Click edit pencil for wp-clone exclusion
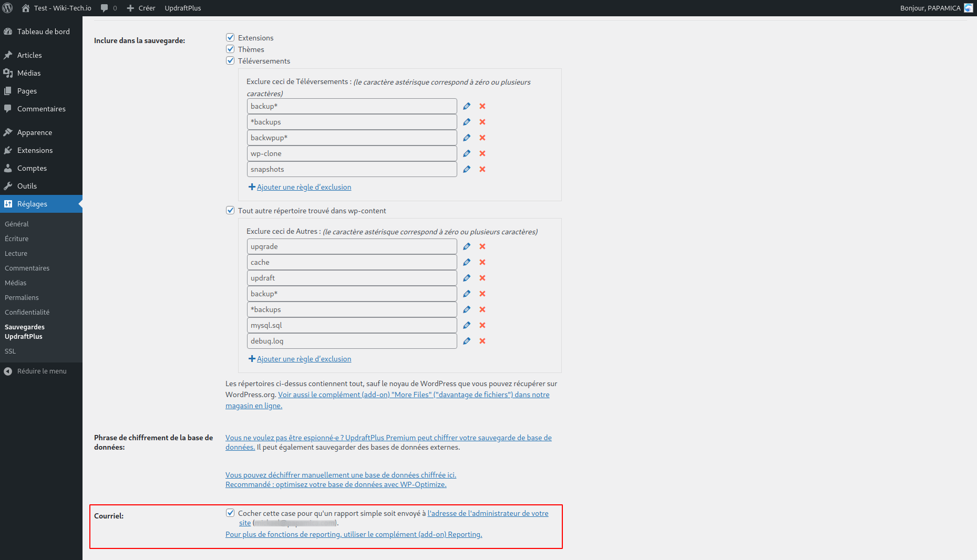Screen dimensions: 977x560 [x=467, y=153]
